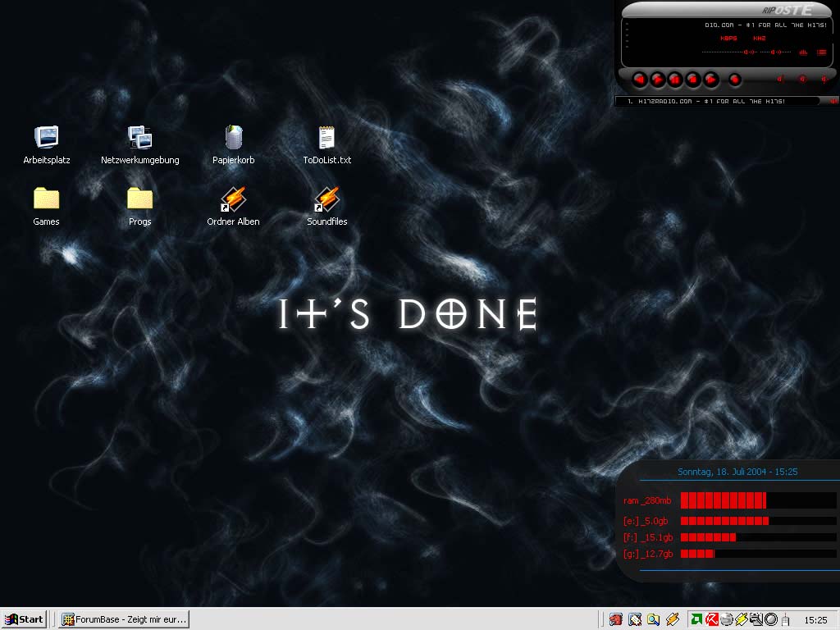Click the next track button in player
The height and width of the screenshot is (630, 840).
point(710,80)
